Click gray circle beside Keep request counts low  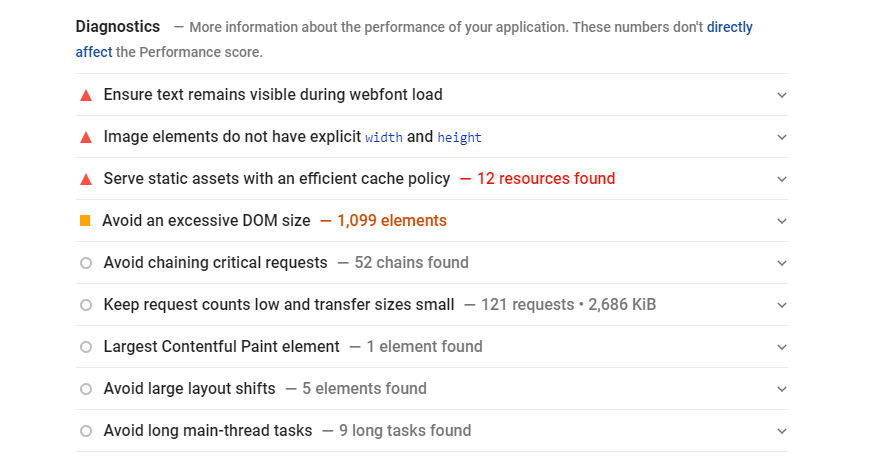(86, 305)
